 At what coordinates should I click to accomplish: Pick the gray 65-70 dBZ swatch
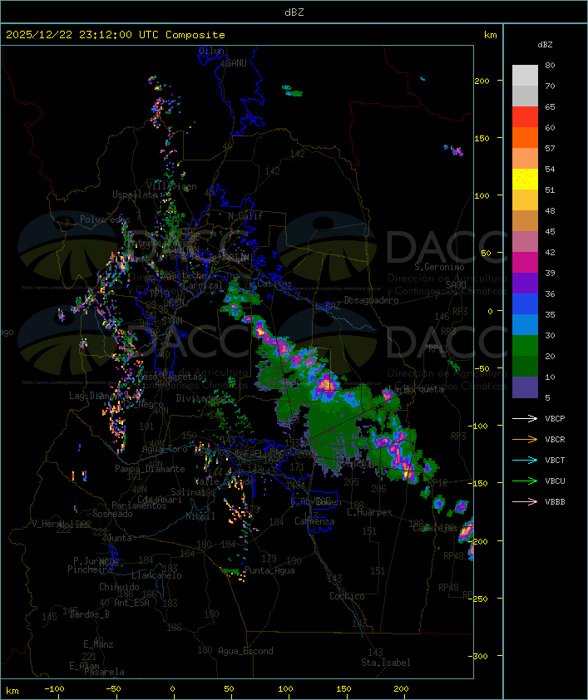click(x=525, y=96)
